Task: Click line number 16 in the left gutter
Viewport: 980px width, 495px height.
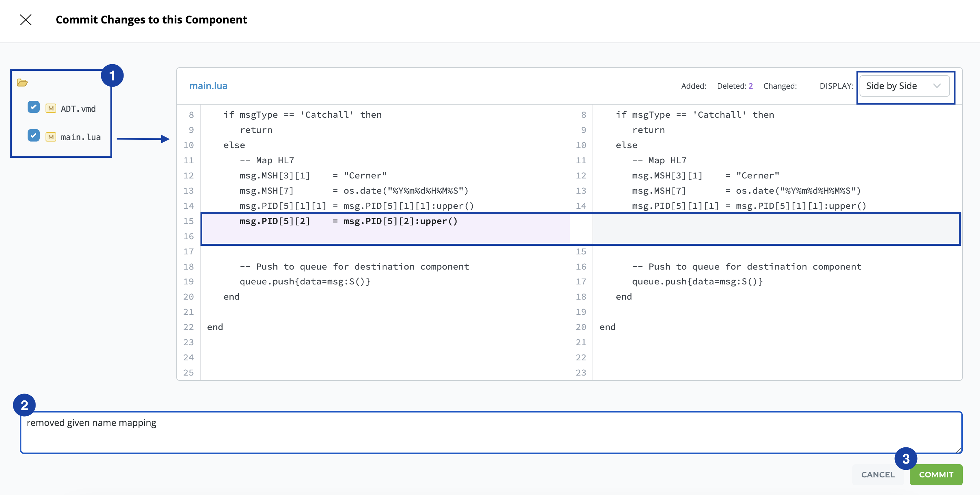Action: pos(189,237)
